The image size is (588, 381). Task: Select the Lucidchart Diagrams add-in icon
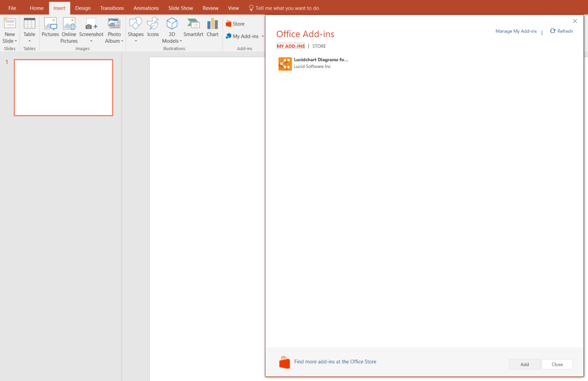(x=285, y=64)
